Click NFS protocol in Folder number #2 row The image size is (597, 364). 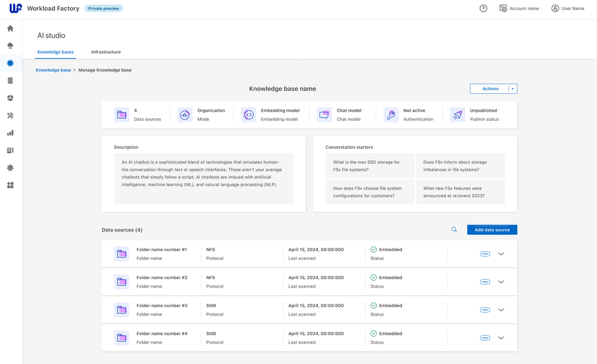coord(210,277)
